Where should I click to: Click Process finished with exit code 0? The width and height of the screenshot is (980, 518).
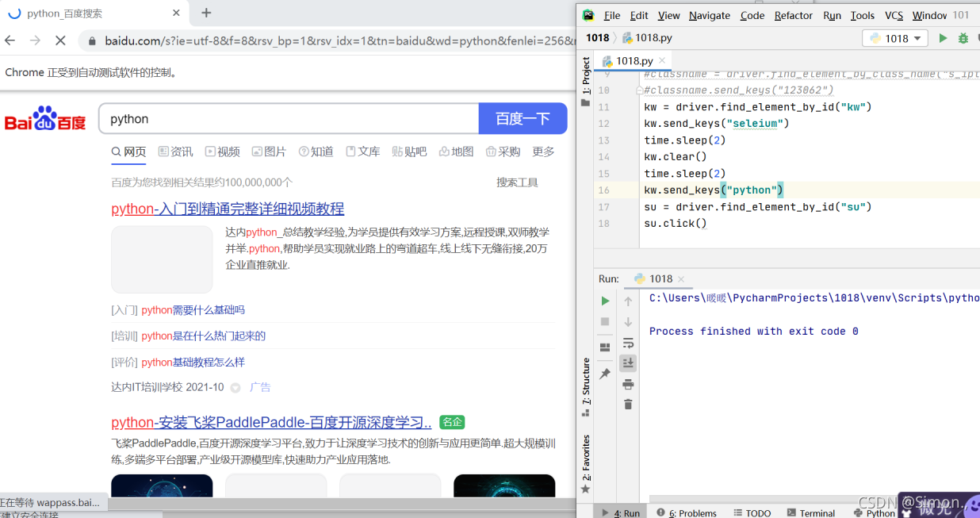coord(753,331)
